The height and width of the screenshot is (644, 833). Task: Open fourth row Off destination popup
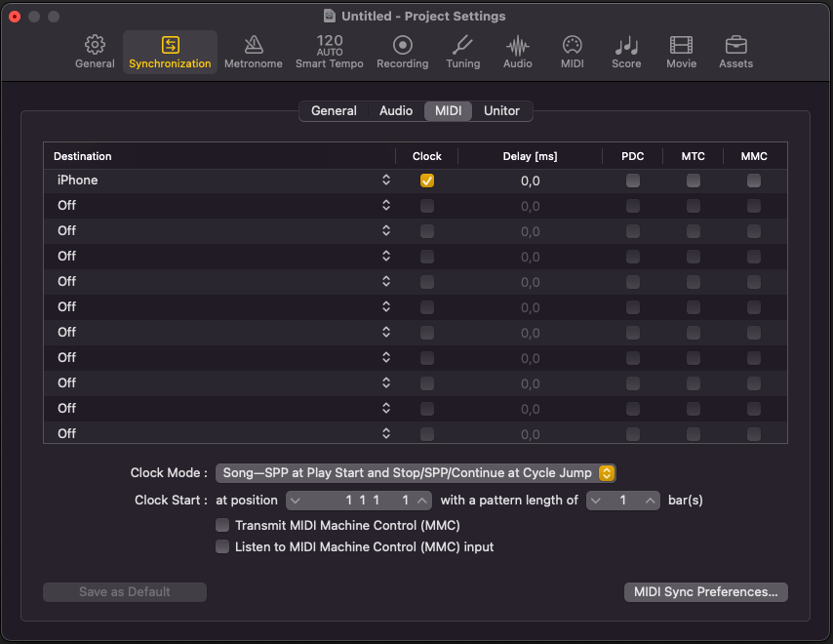[386, 256]
